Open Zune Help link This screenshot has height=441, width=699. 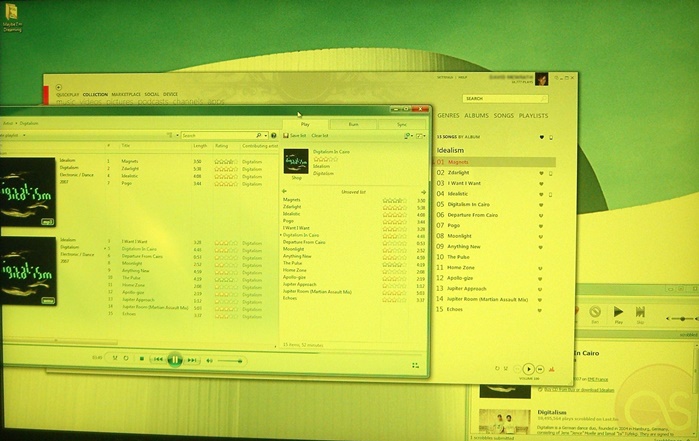coord(463,78)
